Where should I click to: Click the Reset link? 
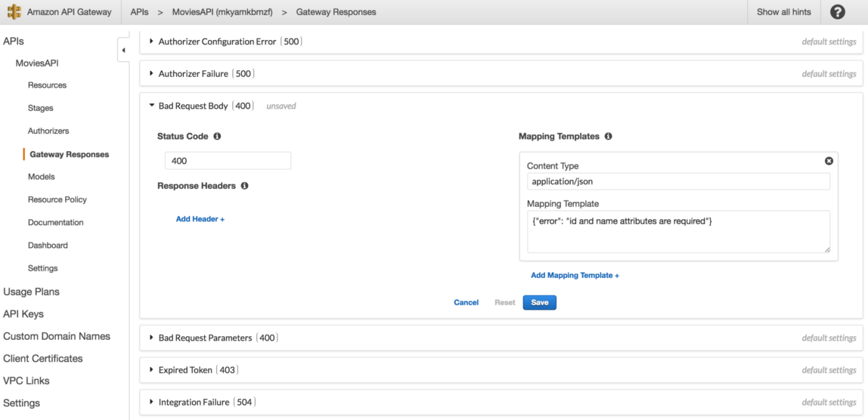505,302
